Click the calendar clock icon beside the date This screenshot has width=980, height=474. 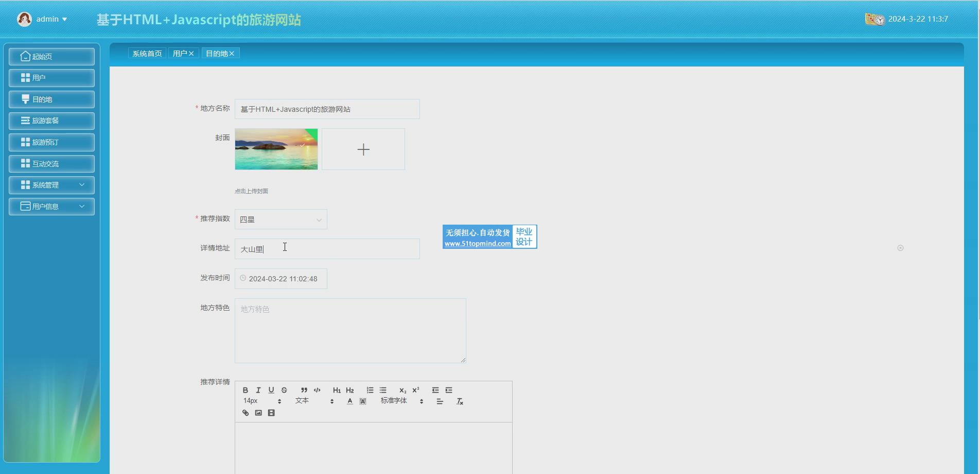click(874, 19)
